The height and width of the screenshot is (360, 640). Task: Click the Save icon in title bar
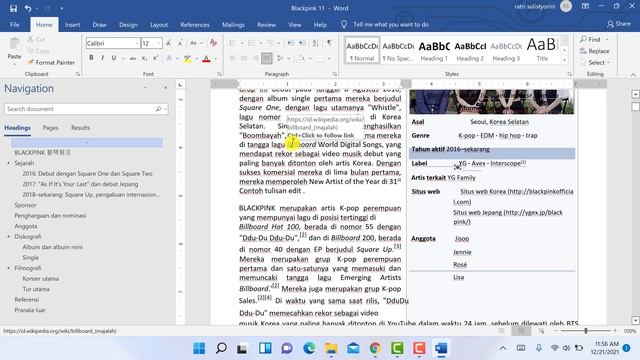pyautogui.click(x=13, y=8)
